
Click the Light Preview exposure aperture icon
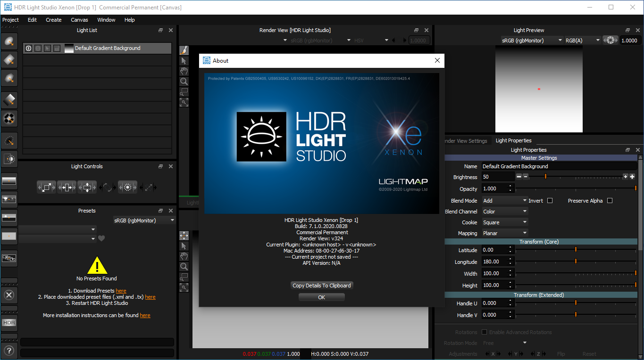coord(610,41)
